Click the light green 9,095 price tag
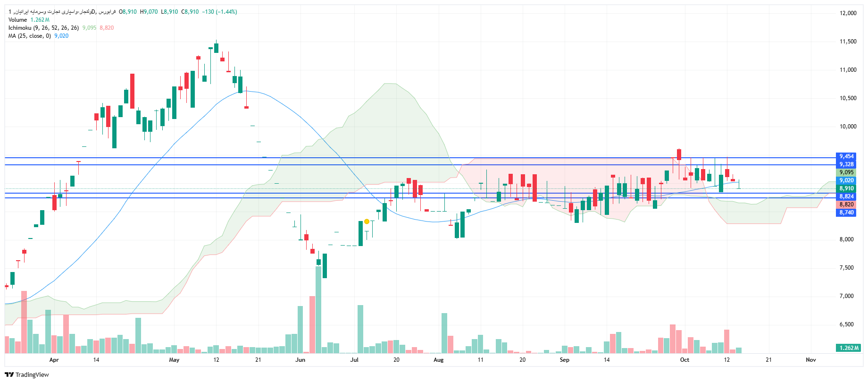 [x=846, y=172]
